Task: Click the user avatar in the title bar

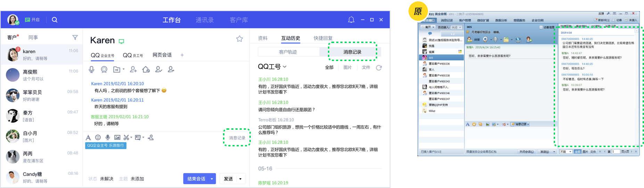Action: click(13, 20)
